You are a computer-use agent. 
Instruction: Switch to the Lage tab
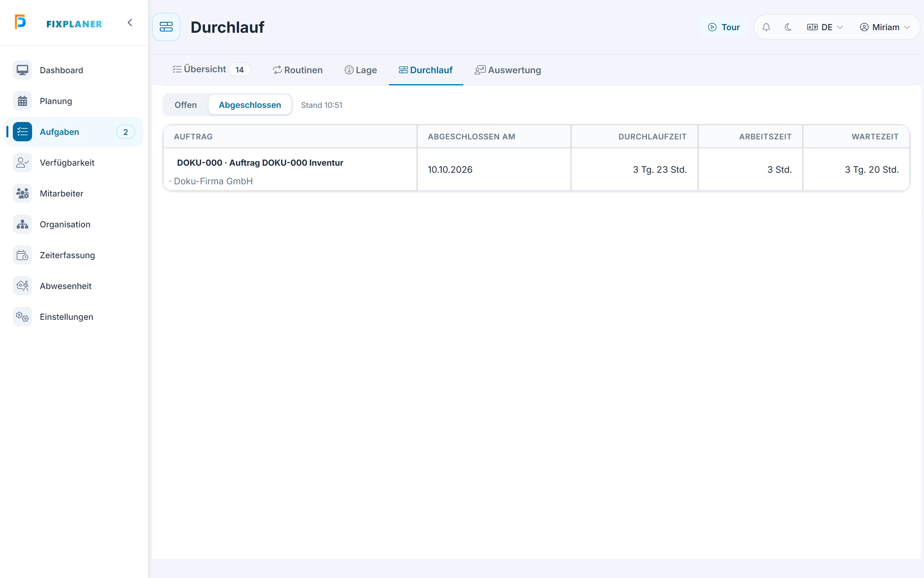(x=360, y=70)
